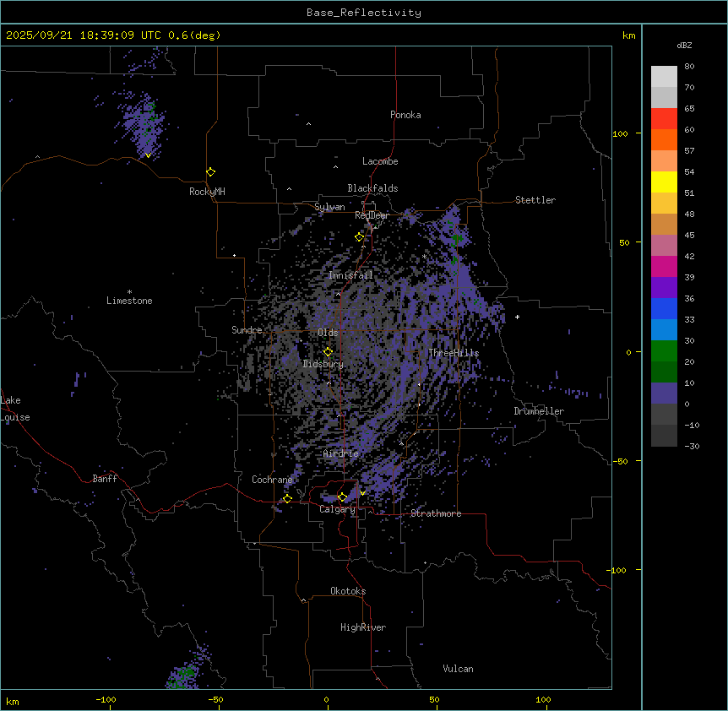Click the yellow diamond marker above Calgary
Image resolution: width=728 pixels, height=711 pixels.
point(342,497)
